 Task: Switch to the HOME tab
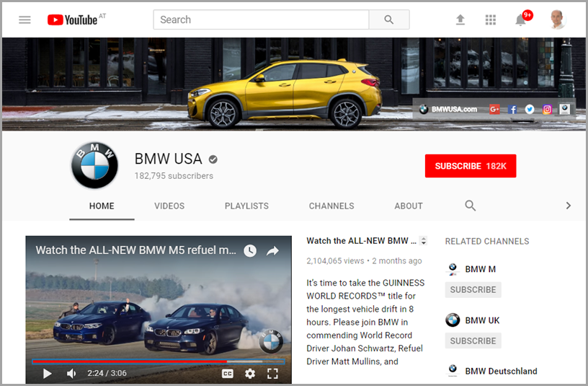tap(102, 206)
